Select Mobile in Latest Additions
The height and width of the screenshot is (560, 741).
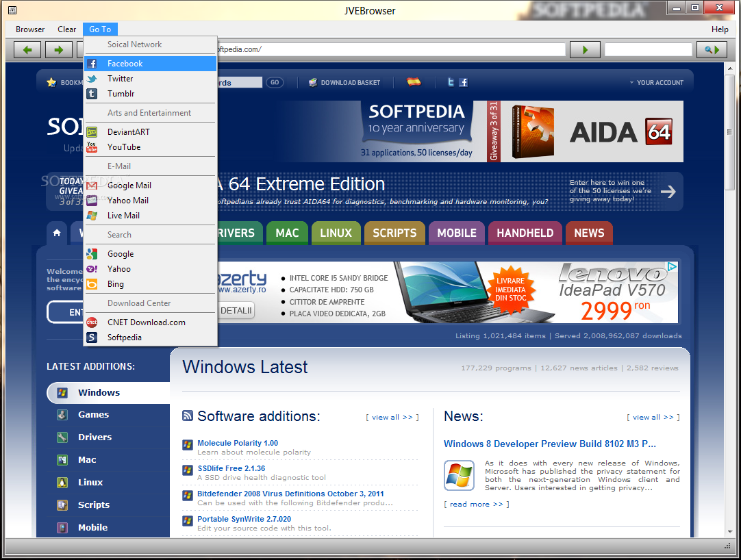[x=92, y=527]
